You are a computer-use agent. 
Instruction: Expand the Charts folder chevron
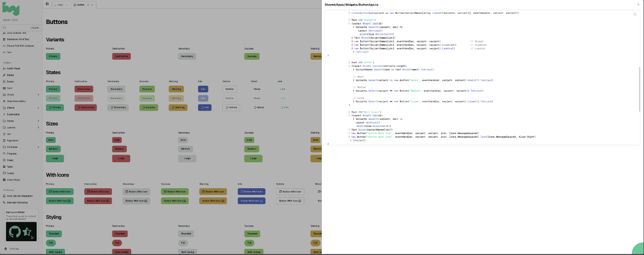point(38,94)
